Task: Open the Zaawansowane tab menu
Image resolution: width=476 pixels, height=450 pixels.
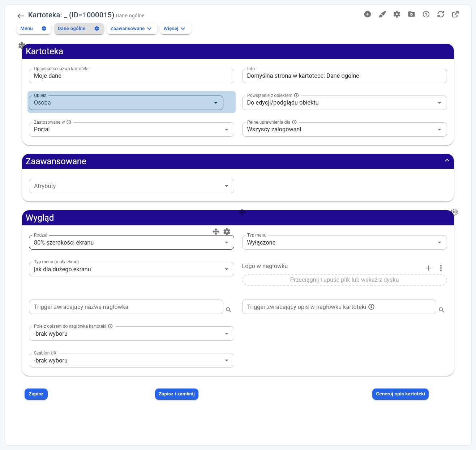Action: pos(132,29)
